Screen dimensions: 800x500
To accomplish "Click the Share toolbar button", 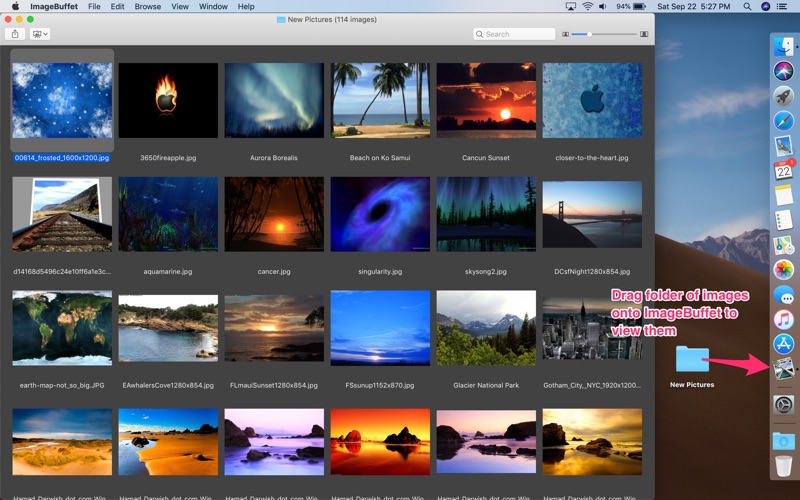I will coord(15,34).
